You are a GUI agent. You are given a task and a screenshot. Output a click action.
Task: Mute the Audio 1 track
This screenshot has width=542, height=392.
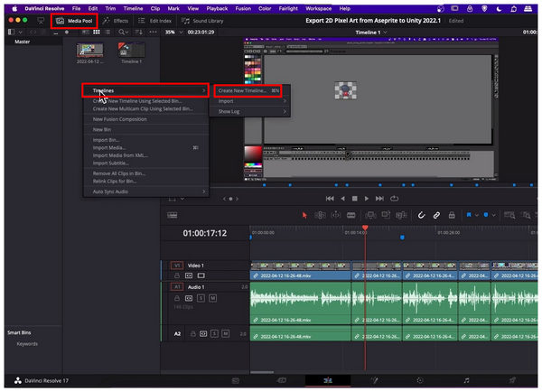coord(212,298)
